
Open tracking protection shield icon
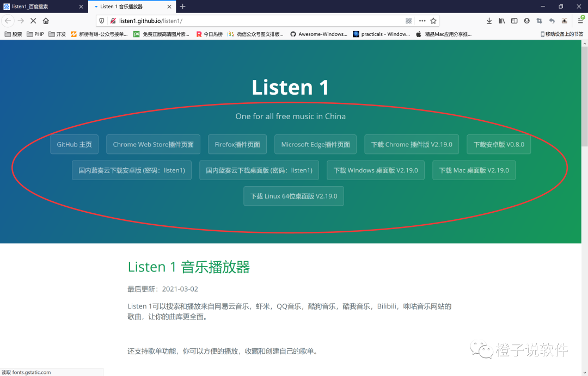[x=102, y=21]
